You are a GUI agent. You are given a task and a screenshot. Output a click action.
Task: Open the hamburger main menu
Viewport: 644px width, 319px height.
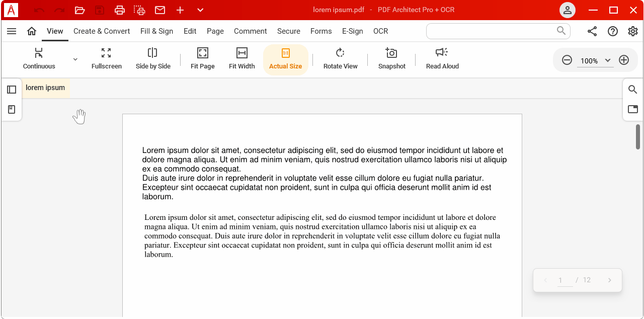click(12, 31)
